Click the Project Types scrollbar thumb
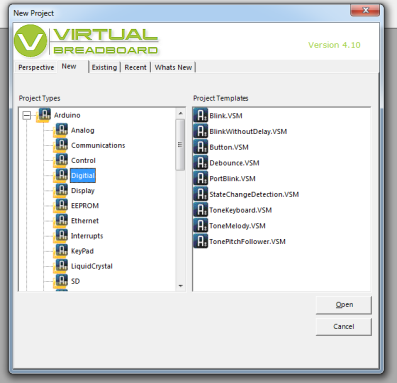This screenshot has width=397, height=383. point(180,145)
